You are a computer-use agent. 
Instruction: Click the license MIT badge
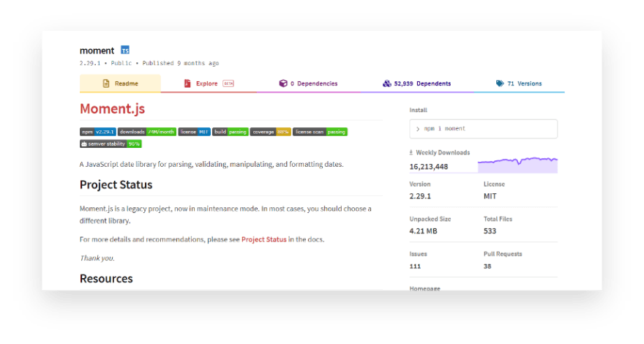coord(194,132)
